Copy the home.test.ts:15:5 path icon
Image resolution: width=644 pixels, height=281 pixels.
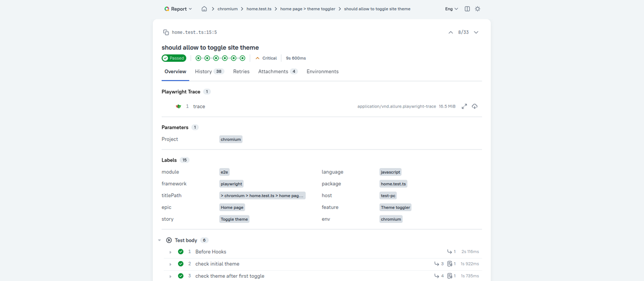pyautogui.click(x=166, y=33)
